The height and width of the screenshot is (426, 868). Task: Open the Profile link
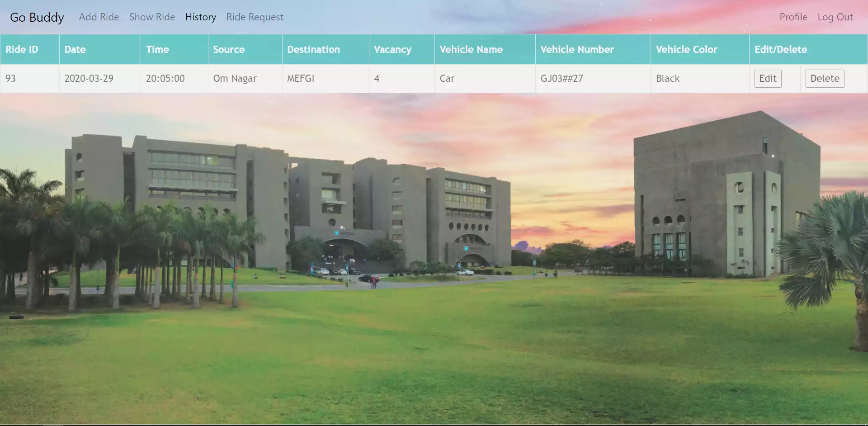[793, 17]
